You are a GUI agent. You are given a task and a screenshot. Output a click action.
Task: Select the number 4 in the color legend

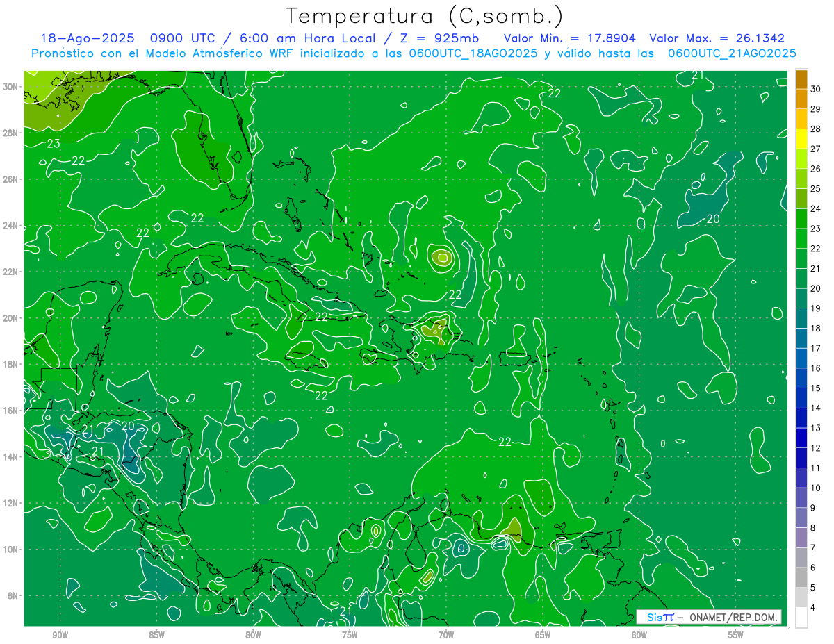click(814, 608)
